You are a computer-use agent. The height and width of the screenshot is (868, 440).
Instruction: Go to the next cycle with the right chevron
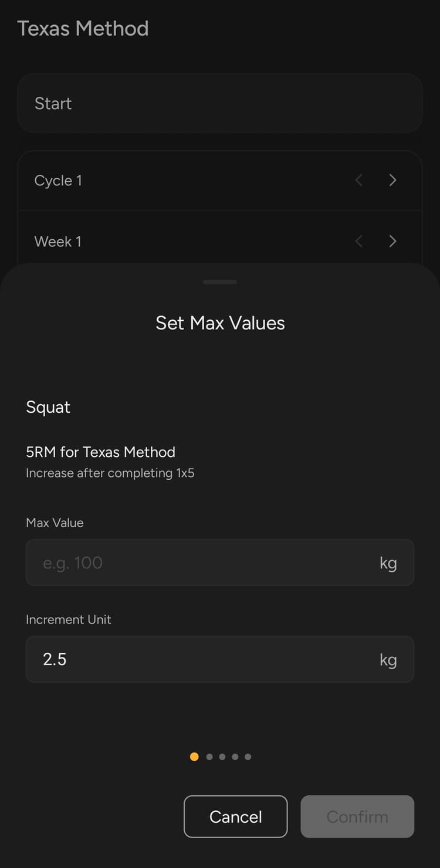392,181
